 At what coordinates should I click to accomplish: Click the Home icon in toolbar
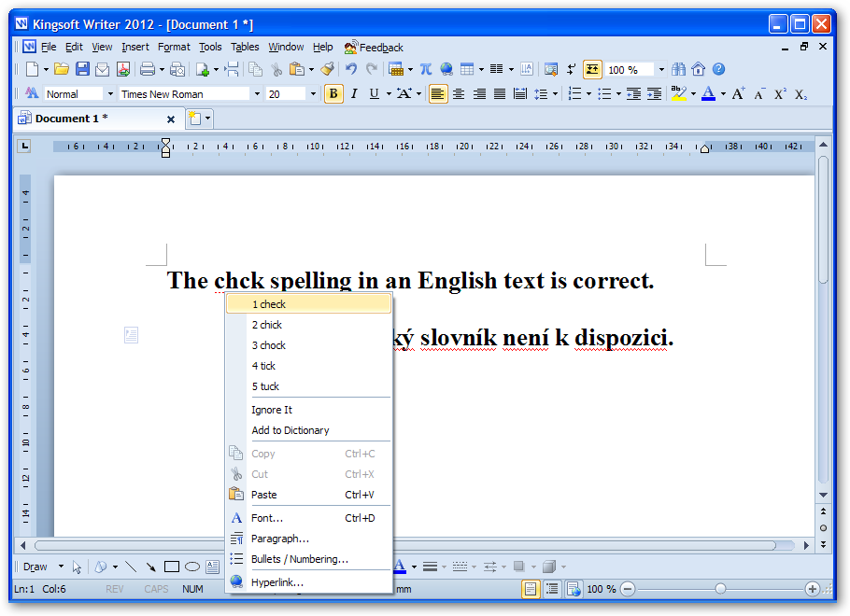(x=699, y=69)
